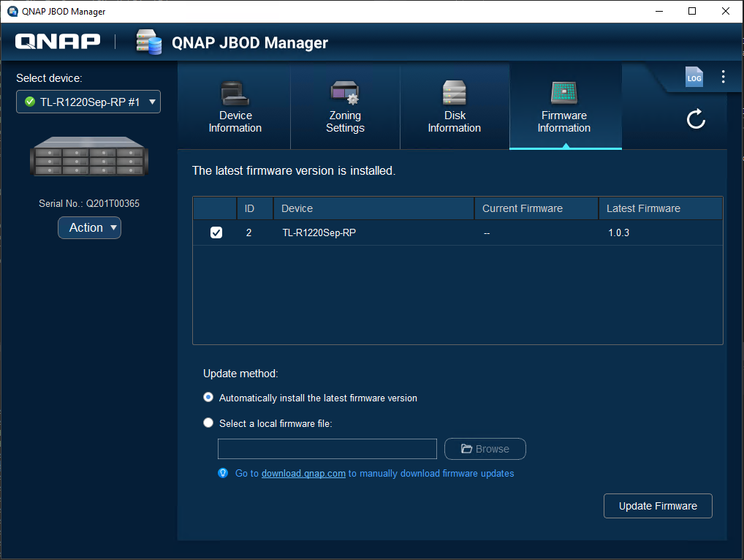
Task: Open the LOG file icon
Action: click(x=694, y=77)
